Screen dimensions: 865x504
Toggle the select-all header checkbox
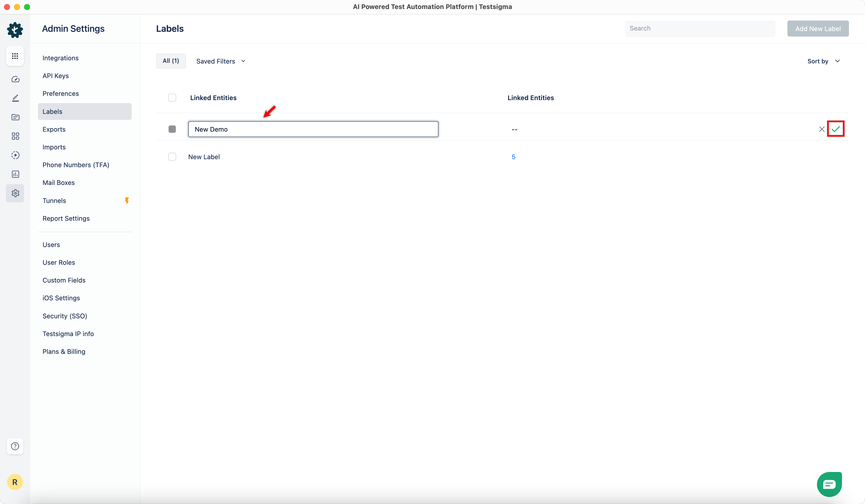(x=172, y=98)
